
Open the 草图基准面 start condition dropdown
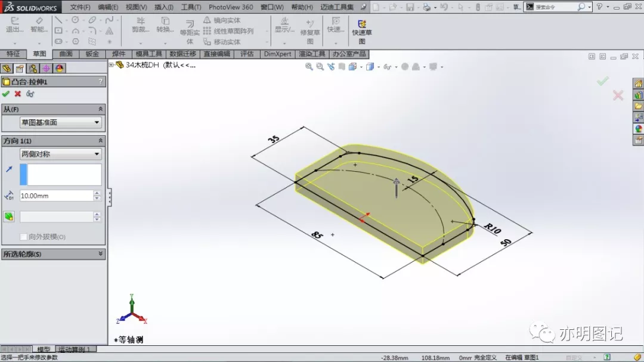60,122
